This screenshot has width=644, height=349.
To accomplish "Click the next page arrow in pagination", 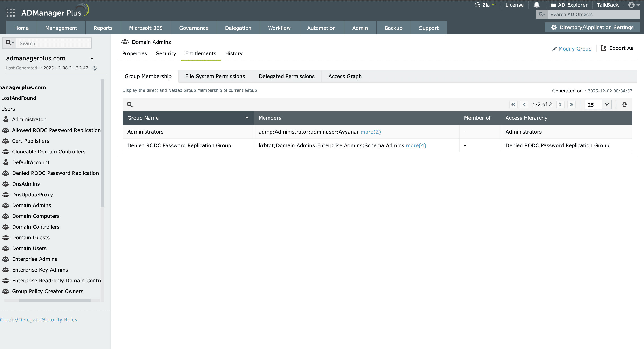I will 561,104.
